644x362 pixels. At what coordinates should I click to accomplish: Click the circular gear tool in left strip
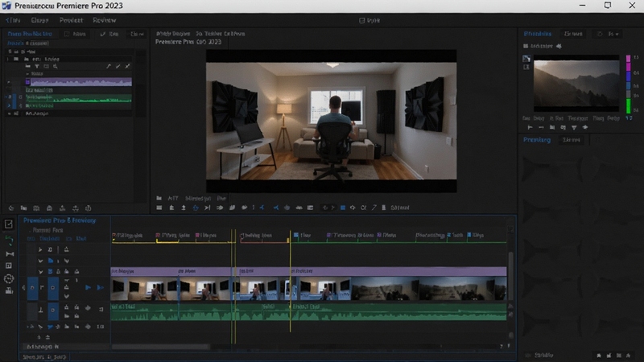pos(9,279)
